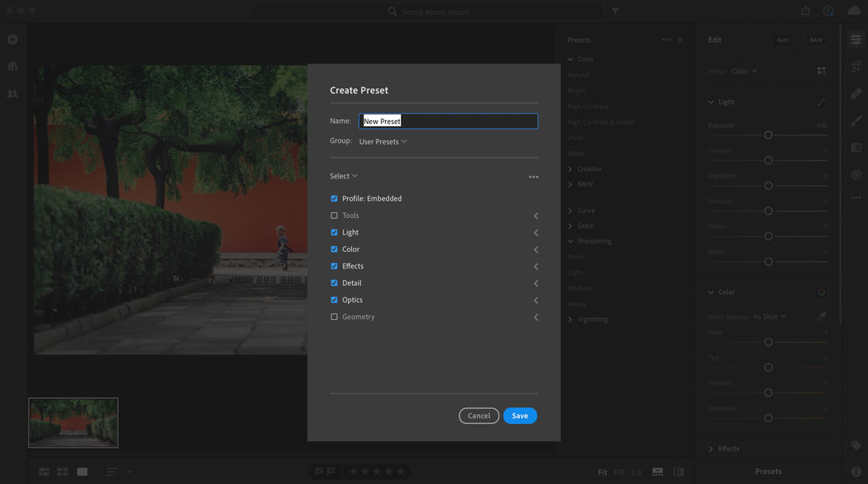Enable the Tools checkbox
This screenshot has height=484, width=868.
334,216
